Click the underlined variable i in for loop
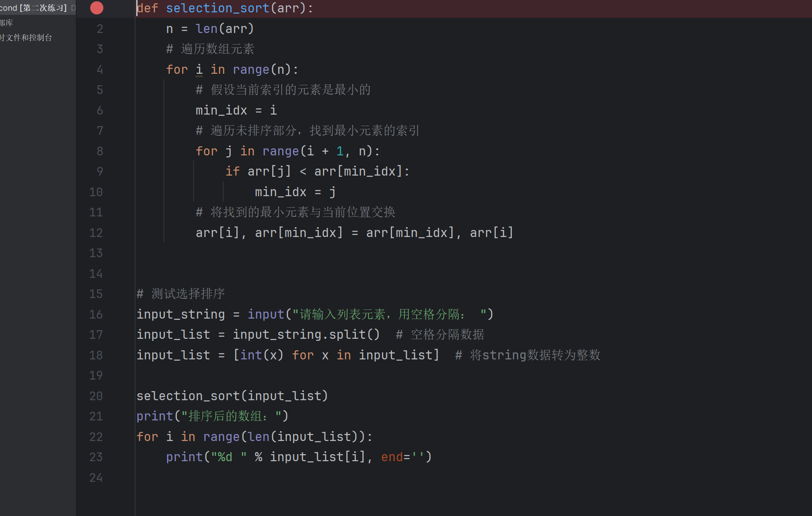The image size is (812, 516). point(199,70)
